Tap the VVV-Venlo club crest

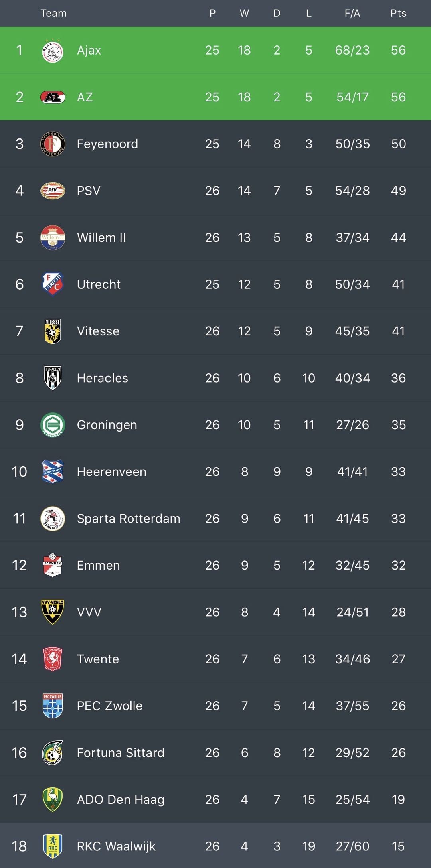(x=53, y=612)
